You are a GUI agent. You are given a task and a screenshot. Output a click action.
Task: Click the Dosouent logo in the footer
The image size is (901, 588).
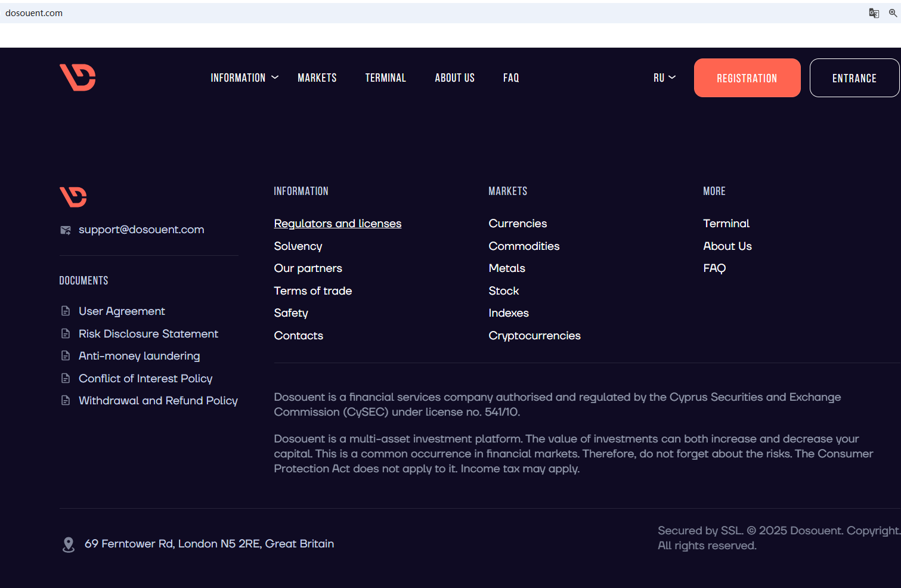pyautogui.click(x=73, y=197)
